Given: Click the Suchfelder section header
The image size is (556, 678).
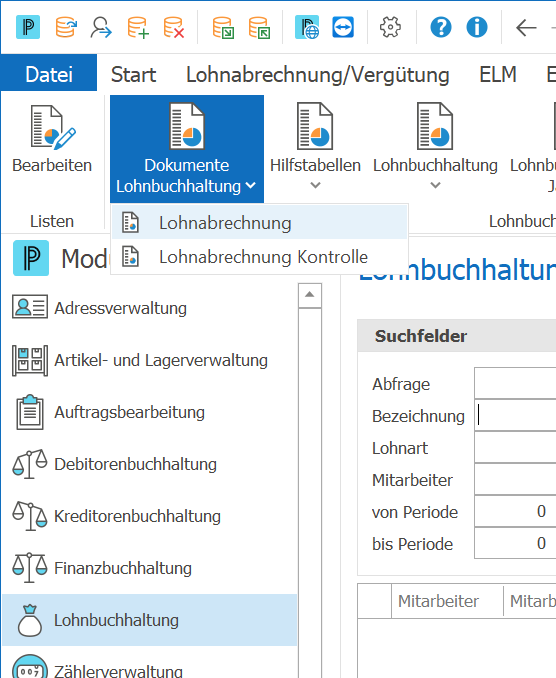Looking at the screenshot, I should pos(457,336).
